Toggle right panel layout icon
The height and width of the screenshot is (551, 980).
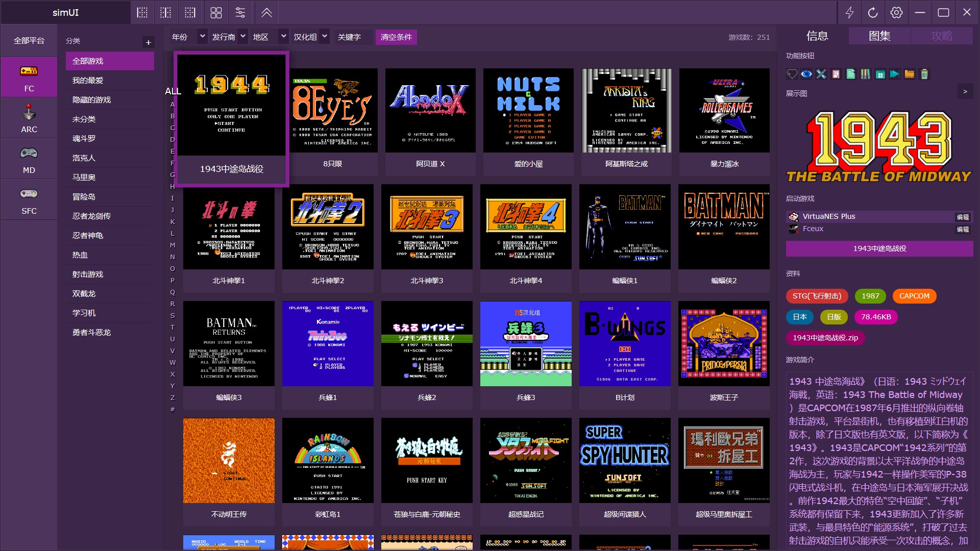click(x=190, y=13)
